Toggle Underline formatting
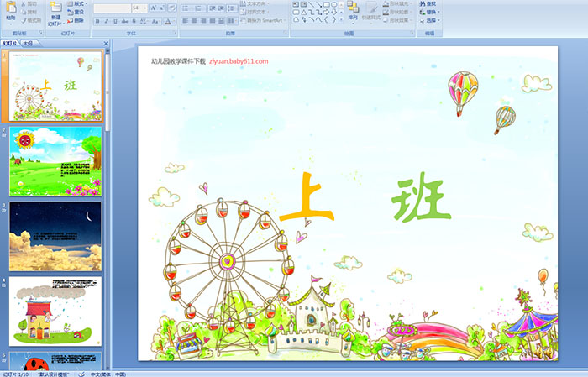This screenshot has width=588, height=377. tap(113, 20)
